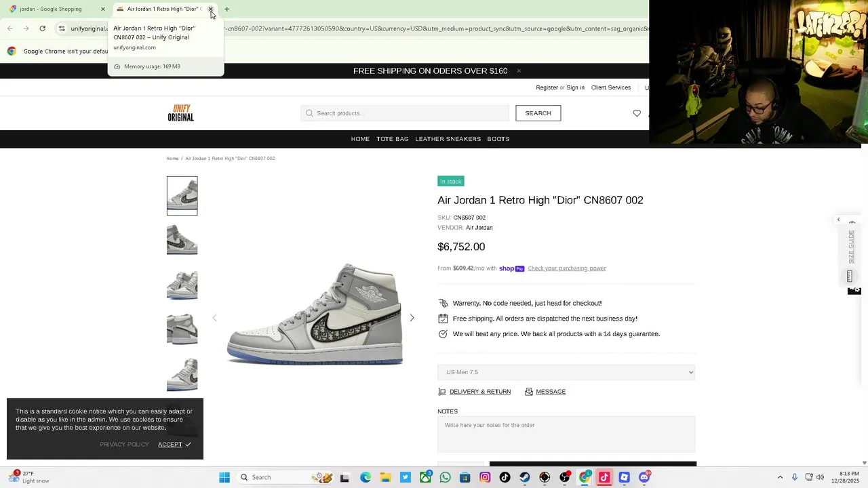This screenshot has width=868, height=488.
Task: Dismiss the free shipping banner
Action: tap(519, 70)
